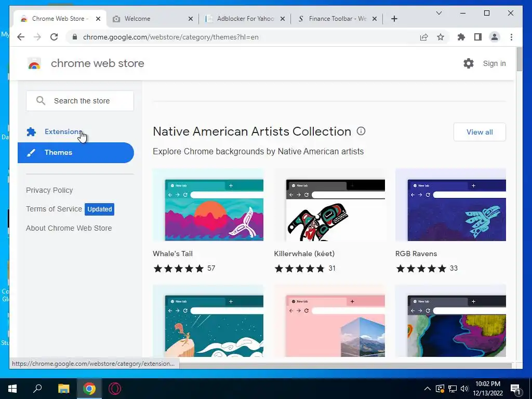Viewport: 532px width, 399px height.
Task: Click the Chrome taskbar icon
Action: [x=89, y=389]
